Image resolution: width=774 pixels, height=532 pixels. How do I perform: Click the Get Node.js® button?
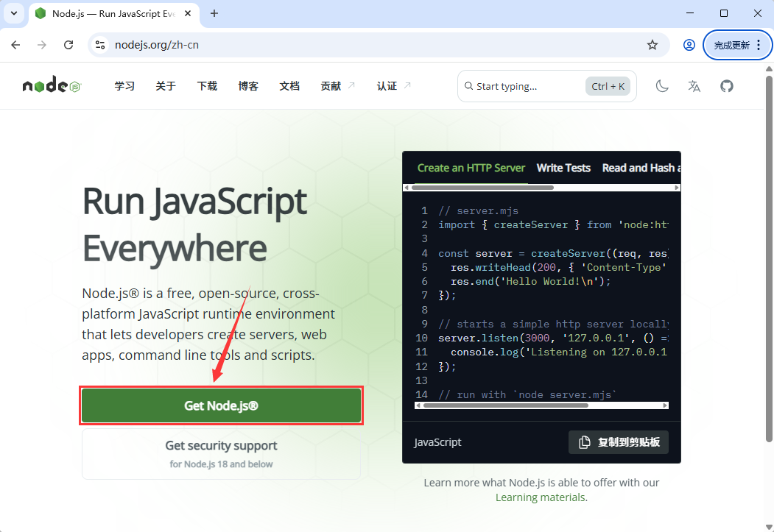221,405
